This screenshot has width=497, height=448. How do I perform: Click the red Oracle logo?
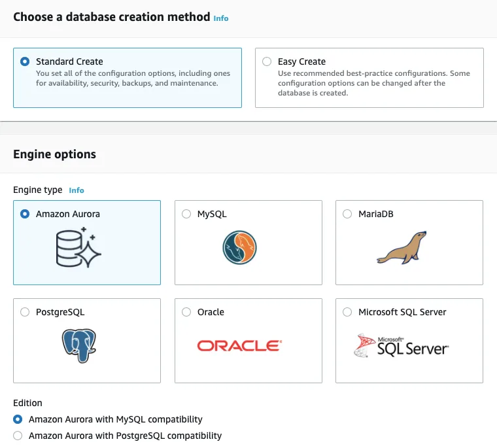(x=239, y=345)
